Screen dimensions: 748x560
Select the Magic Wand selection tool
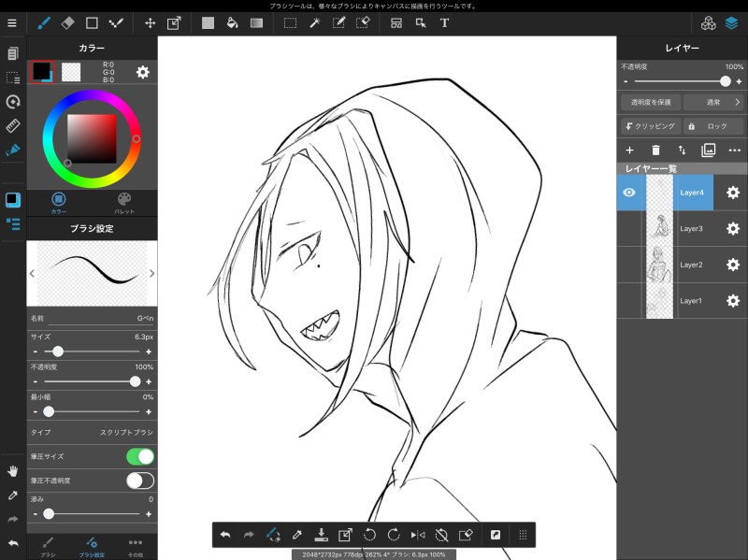(315, 22)
